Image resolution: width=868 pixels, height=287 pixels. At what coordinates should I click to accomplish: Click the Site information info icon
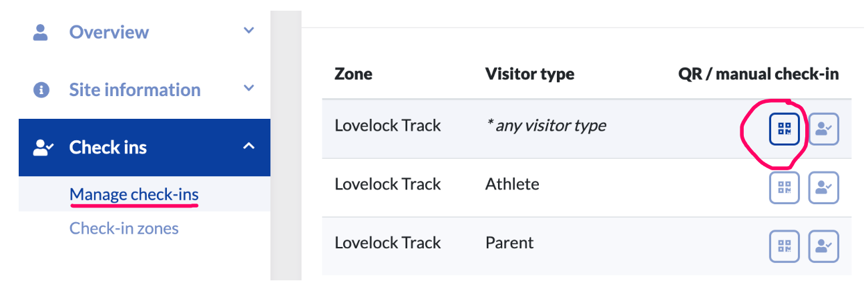click(41, 89)
